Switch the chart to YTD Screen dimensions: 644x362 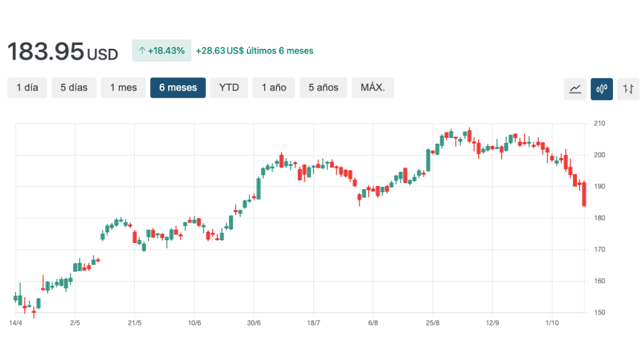(x=229, y=88)
